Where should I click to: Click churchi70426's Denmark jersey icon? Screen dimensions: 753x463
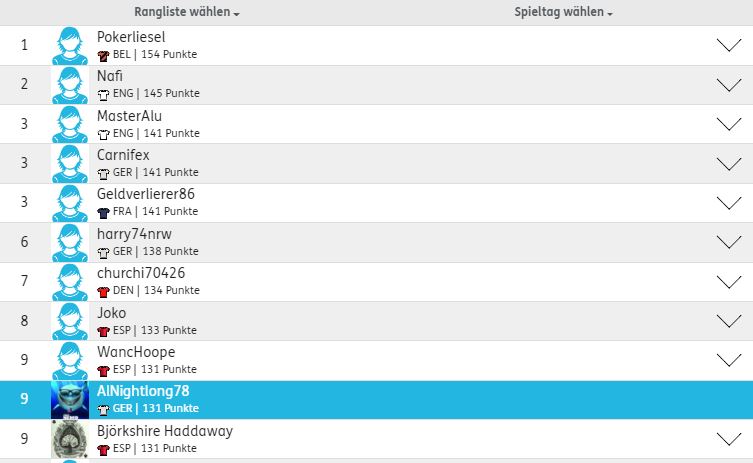(103, 291)
